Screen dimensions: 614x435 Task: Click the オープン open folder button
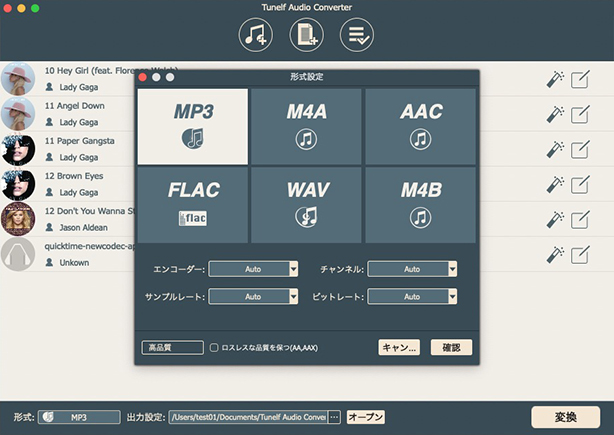tap(366, 417)
